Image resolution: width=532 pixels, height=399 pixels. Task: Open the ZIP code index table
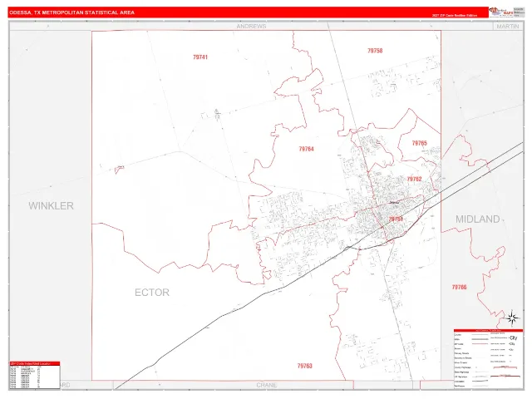point(35,375)
